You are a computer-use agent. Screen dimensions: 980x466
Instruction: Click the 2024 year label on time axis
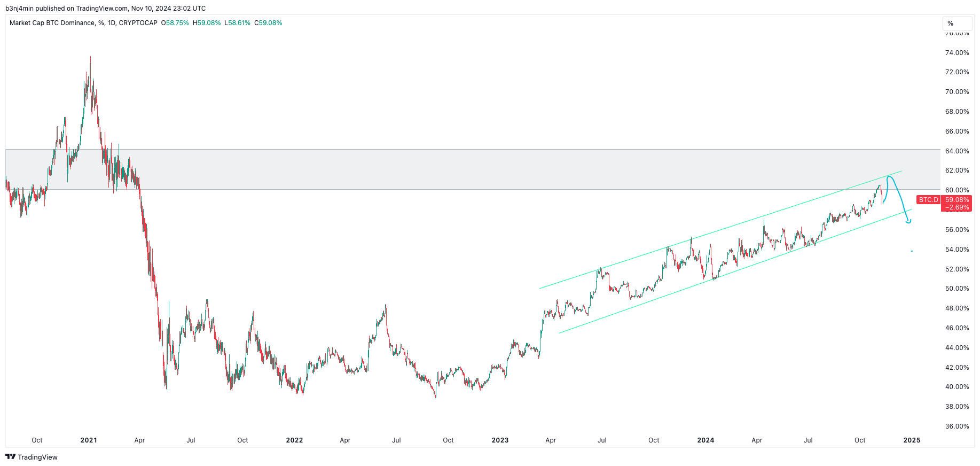[x=705, y=440]
